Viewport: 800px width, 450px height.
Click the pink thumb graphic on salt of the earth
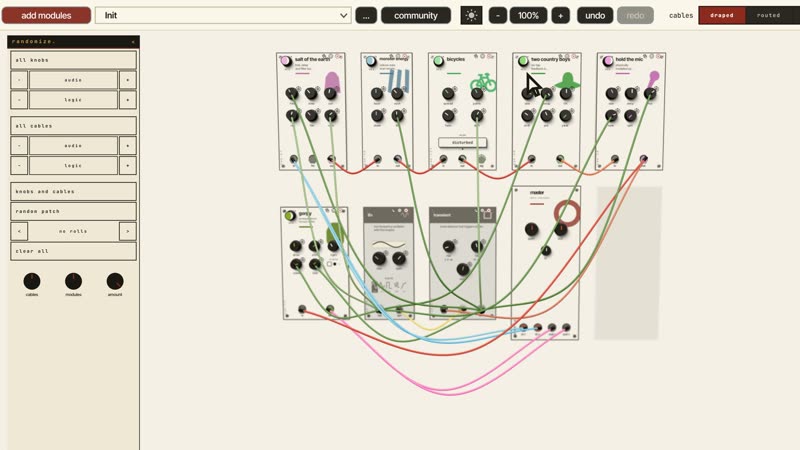pyautogui.click(x=332, y=82)
